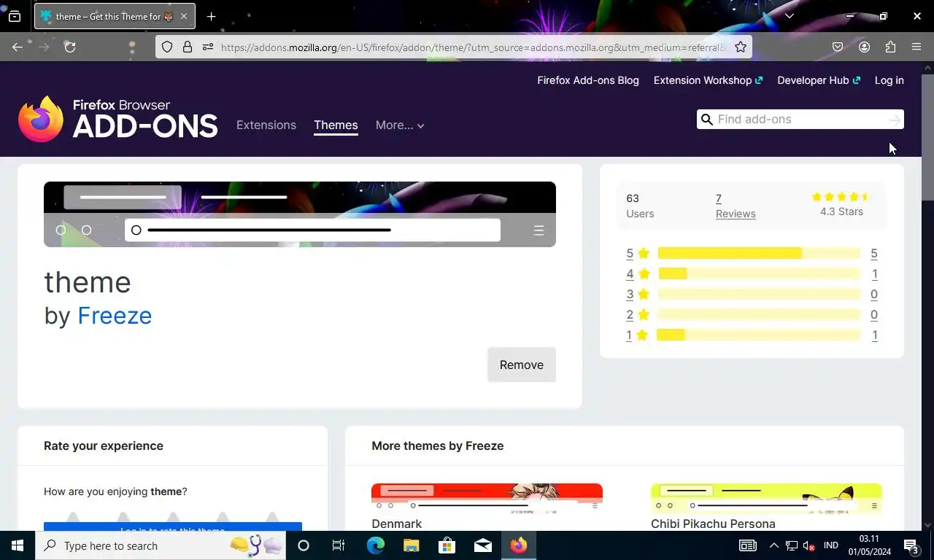Screen dimensions: 934x560
Task: Open Task View on taskbar
Action: coord(339,545)
